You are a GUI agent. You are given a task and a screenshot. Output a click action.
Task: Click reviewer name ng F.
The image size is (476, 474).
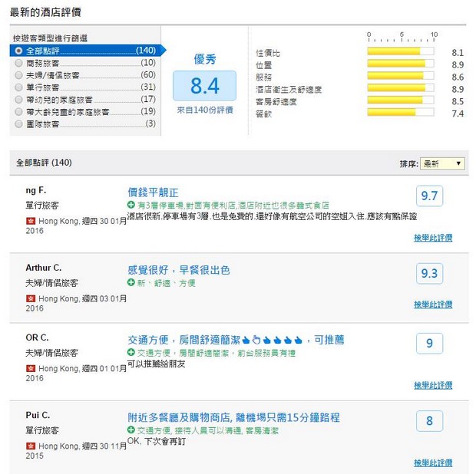tap(36, 190)
